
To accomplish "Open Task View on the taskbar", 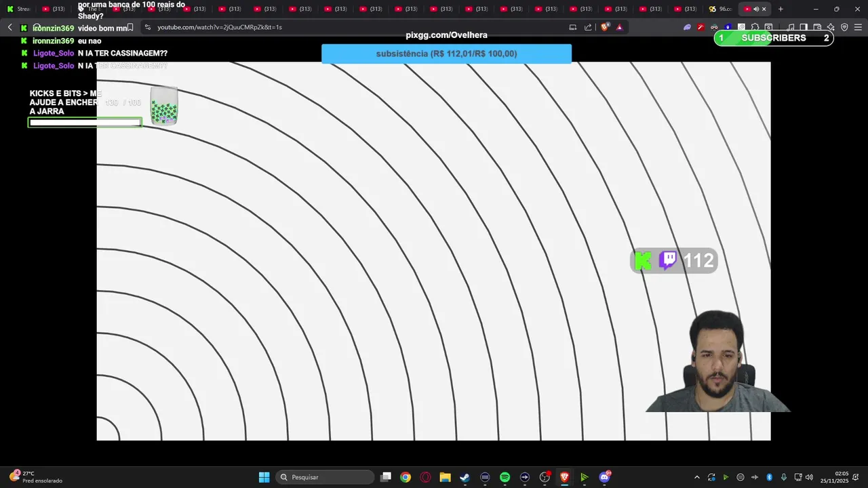I will point(386,477).
